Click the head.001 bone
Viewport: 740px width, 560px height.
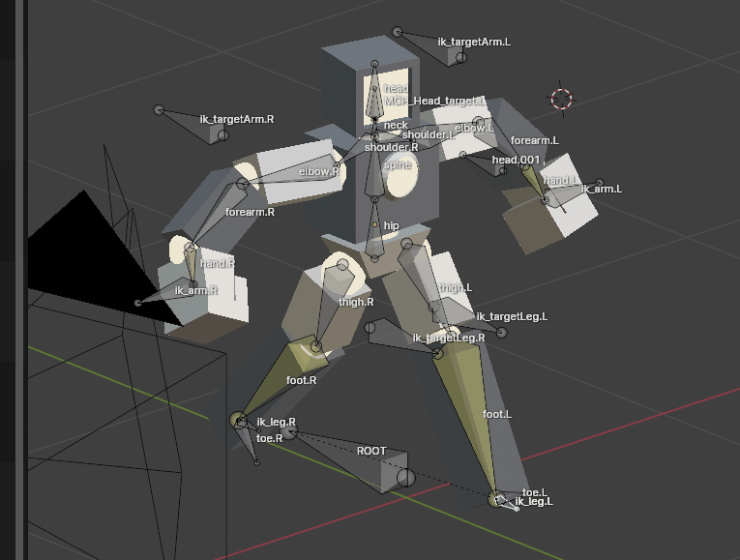(486, 163)
